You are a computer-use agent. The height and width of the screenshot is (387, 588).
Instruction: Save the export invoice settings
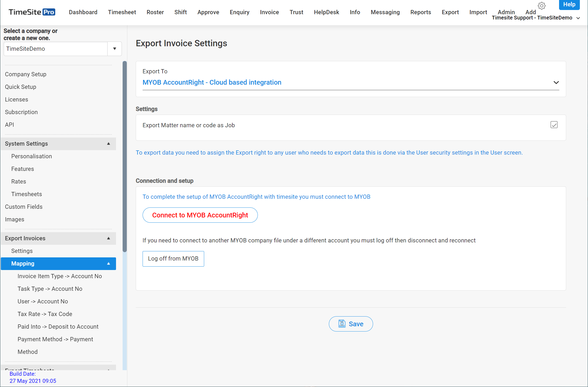[x=351, y=324]
